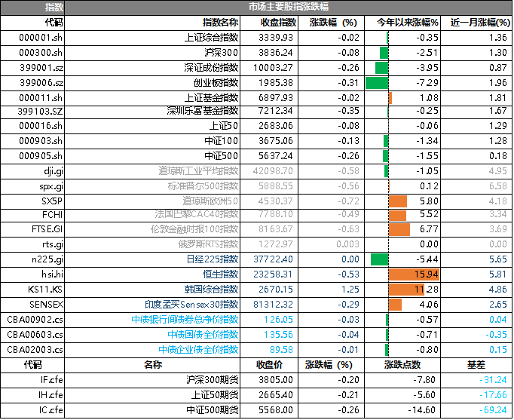The image size is (514, 420).
Task: Select closing value 5637.24
Action: click(275, 156)
